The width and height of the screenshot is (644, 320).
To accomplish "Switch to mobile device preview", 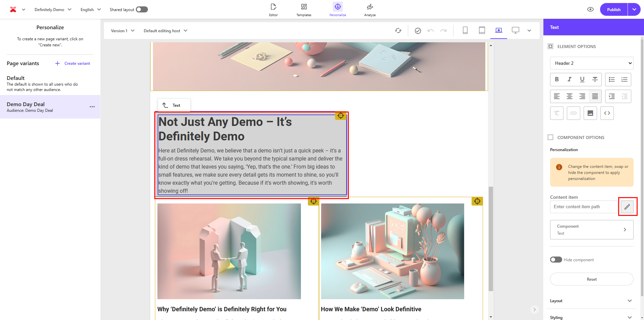I will 465,31.
